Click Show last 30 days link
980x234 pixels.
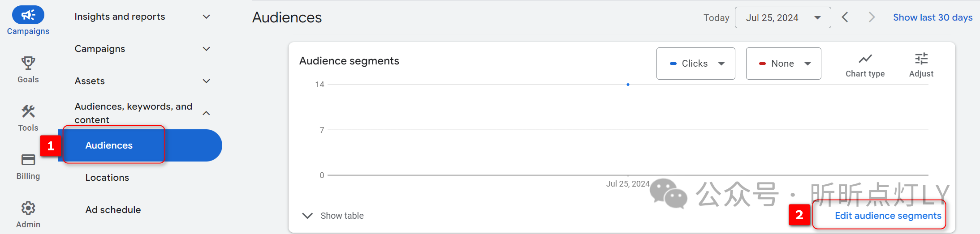point(933,17)
